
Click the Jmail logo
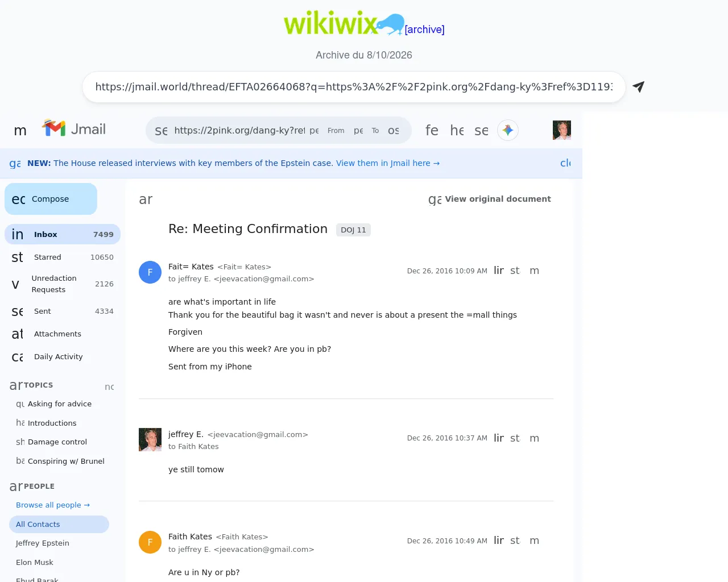(74, 129)
